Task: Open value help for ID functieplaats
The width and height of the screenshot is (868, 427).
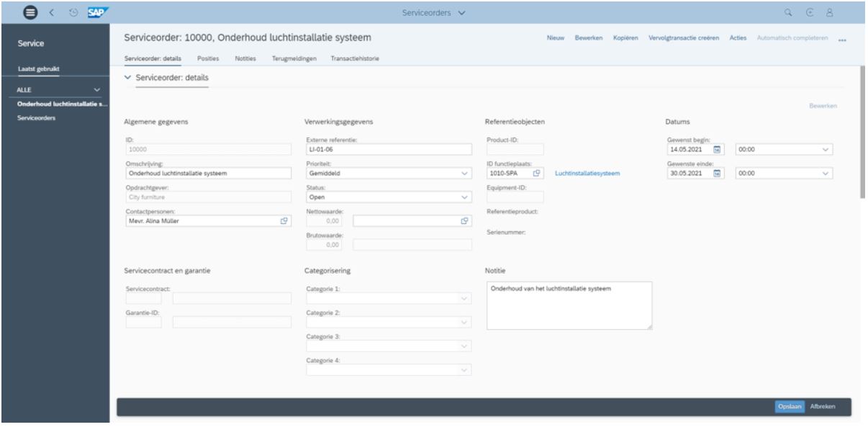Action: tap(536, 174)
